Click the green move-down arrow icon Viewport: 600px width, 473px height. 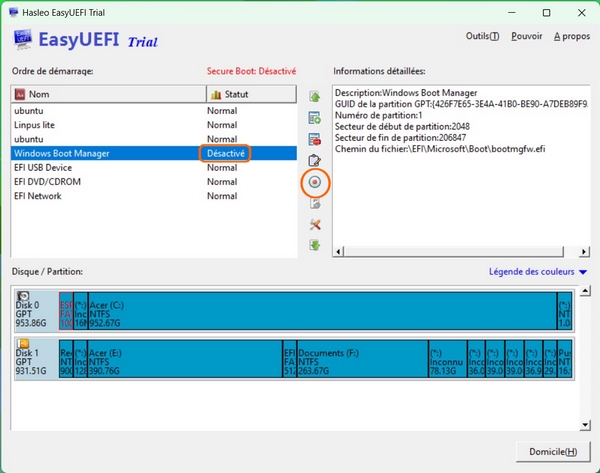315,245
